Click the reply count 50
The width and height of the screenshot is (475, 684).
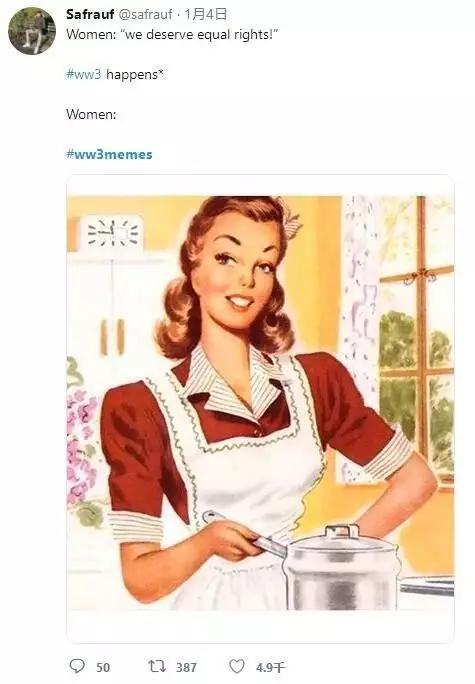(x=103, y=667)
